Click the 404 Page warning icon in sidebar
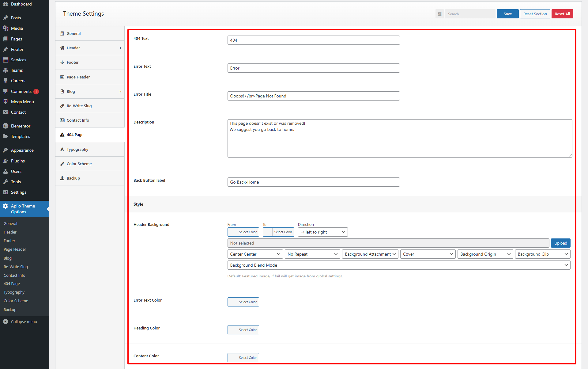The image size is (588, 369). click(62, 135)
